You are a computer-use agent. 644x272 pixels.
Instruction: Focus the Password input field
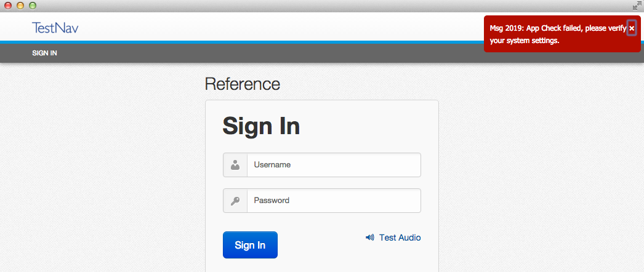333,201
